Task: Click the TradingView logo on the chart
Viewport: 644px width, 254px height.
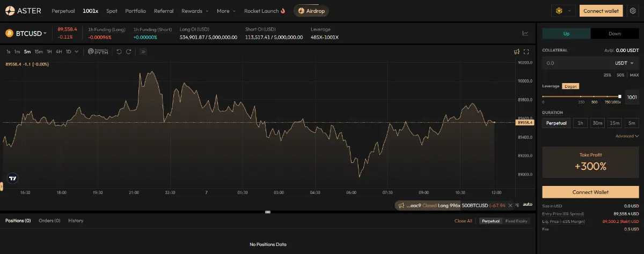Action: pyautogui.click(x=12, y=178)
